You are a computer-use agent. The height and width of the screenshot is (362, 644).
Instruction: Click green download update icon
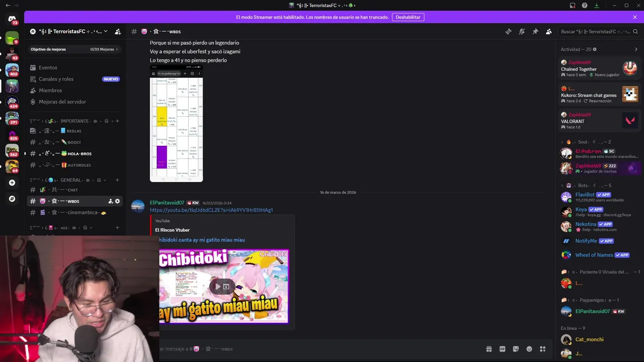(x=597, y=6)
